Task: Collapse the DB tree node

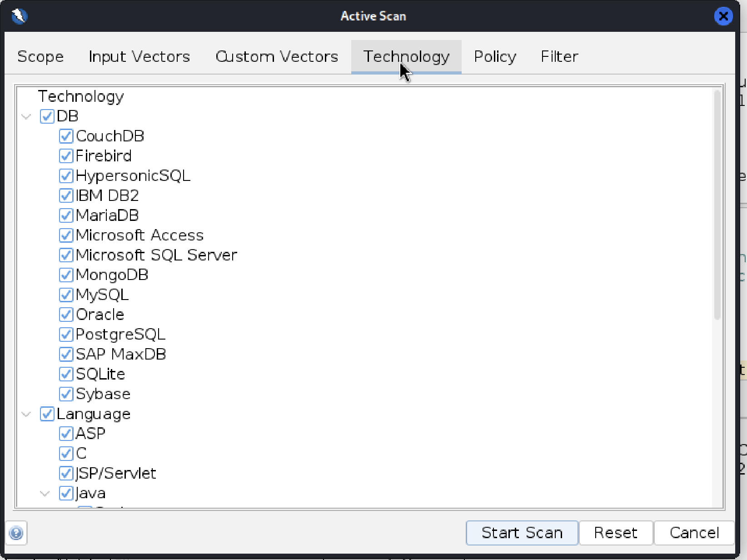Action: (x=26, y=117)
